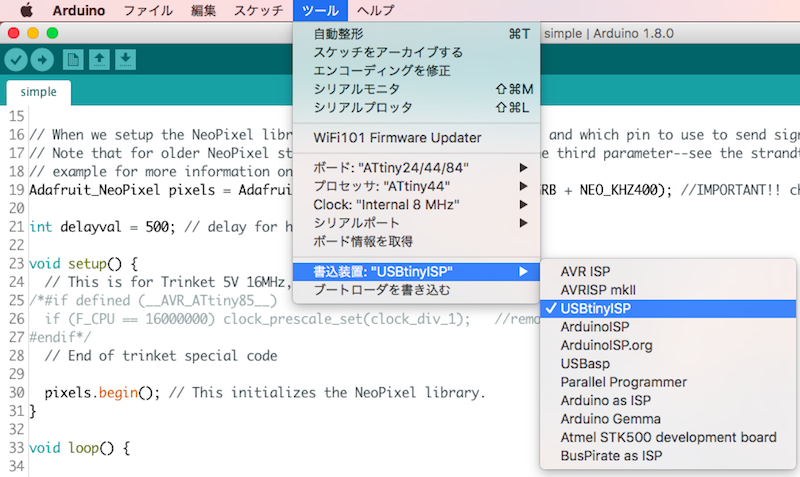Select USBasp programmer
Image resolution: width=800 pixels, height=477 pixels.
(x=668, y=364)
